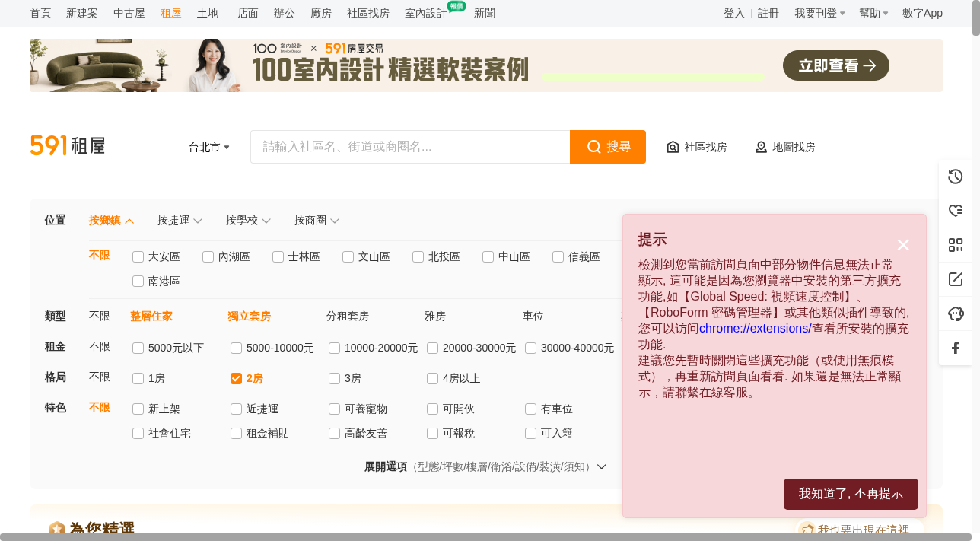The image size is (980, 541).
Task: Open the 幫助 dropdown menu
Action: [x=873, y=13]
